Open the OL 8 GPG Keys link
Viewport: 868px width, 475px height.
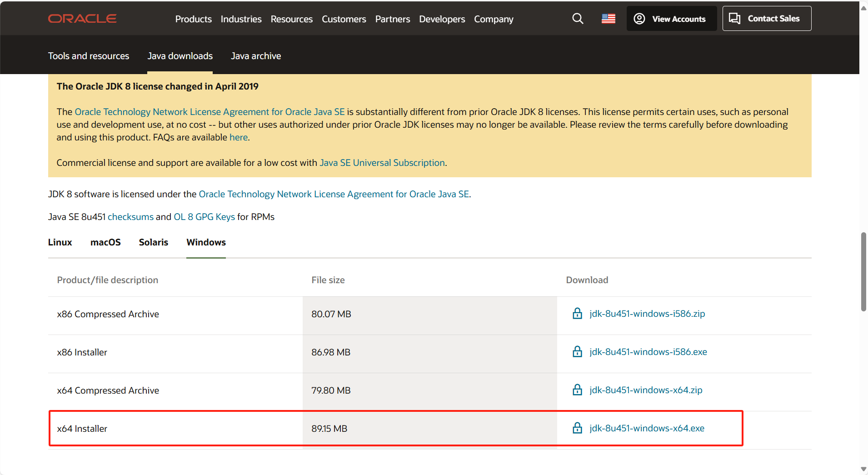tap(204, 217)
